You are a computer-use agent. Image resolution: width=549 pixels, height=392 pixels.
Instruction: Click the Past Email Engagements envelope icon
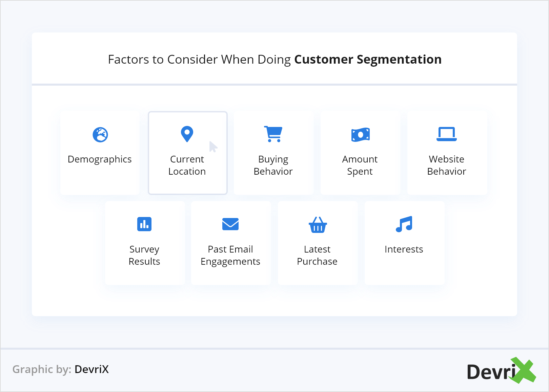pos(230,224)
